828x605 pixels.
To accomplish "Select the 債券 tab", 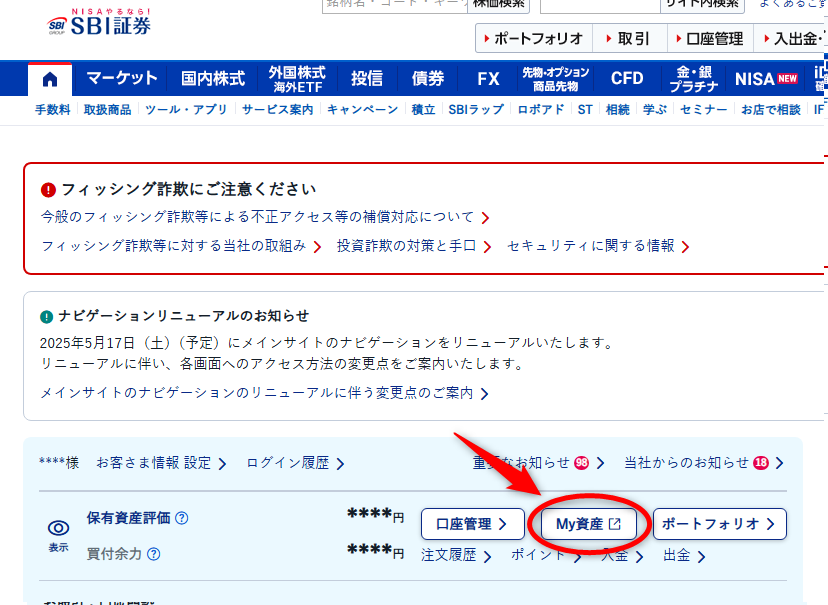I will 428,79.
